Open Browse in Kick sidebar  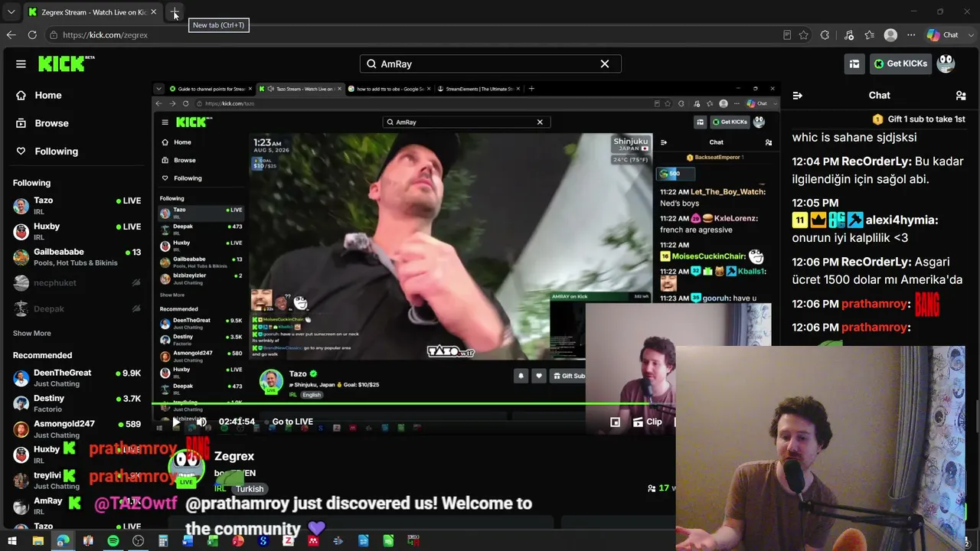[42, 123]
